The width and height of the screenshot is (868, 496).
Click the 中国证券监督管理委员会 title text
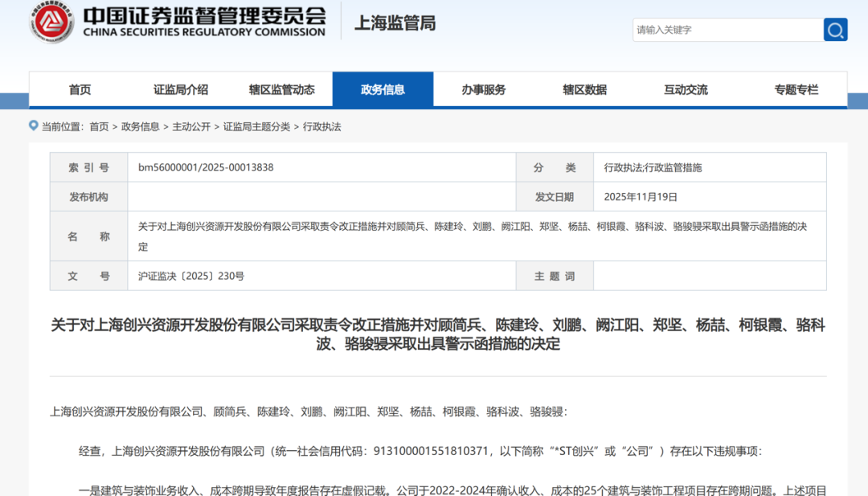click(x=204, y=15)
